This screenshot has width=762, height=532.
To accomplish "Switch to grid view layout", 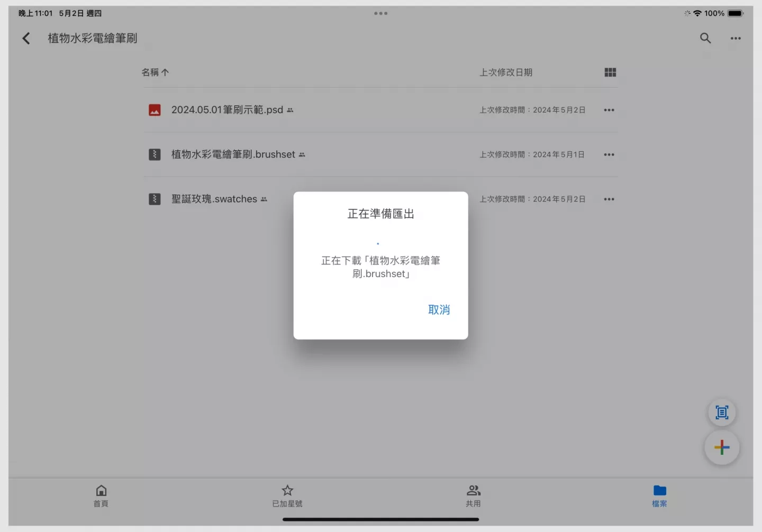I will pos(610,72).
